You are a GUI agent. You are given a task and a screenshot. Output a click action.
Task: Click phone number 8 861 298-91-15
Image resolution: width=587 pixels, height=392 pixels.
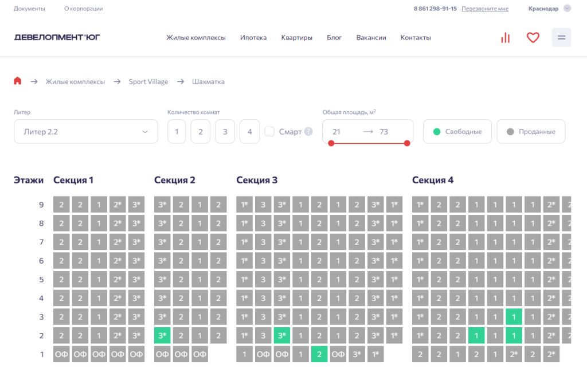(435, 9)
